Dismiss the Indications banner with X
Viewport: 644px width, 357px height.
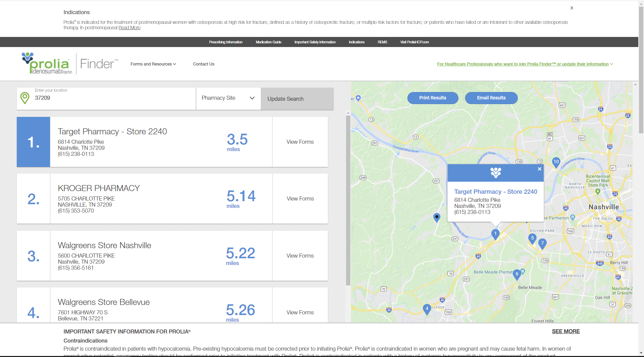click(x=572, y=8)
